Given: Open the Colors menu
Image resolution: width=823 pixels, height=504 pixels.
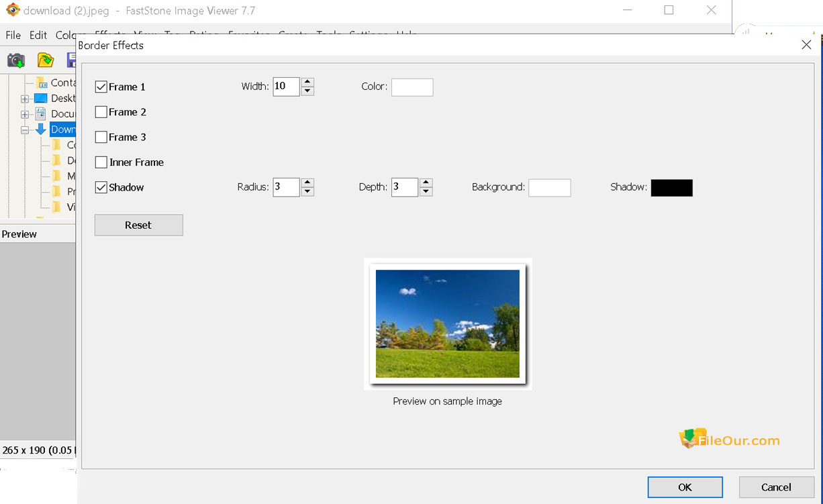Looking at the screenshot, I should pyautogui.click(x=66, y=35).
